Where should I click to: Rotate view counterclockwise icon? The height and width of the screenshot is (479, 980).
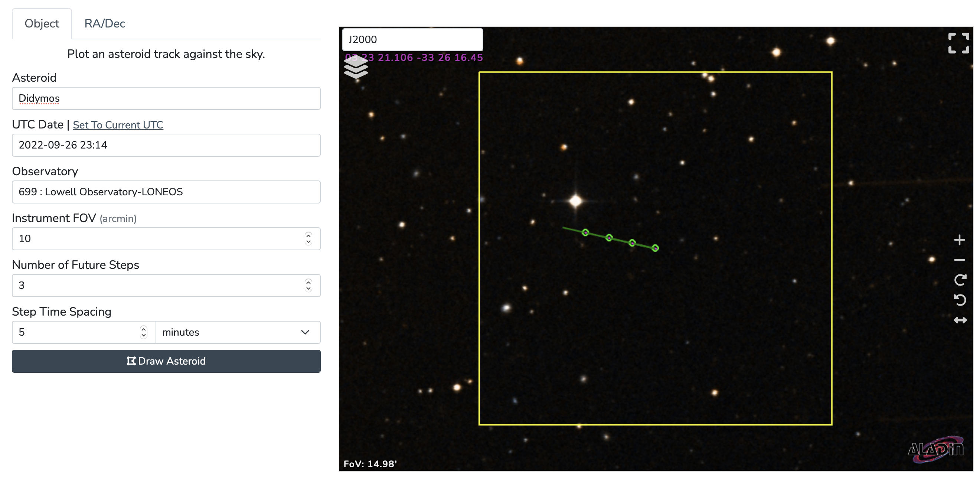[960, 300]
